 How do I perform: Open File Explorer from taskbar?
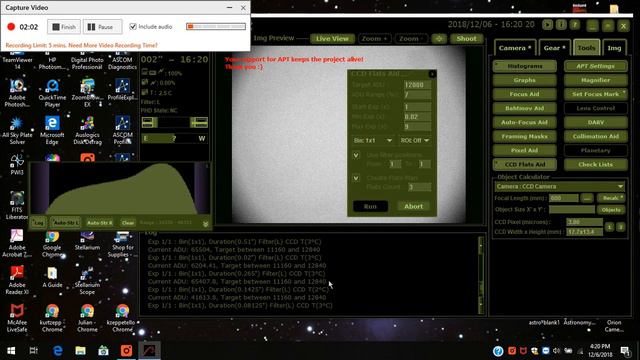point(80,351)
